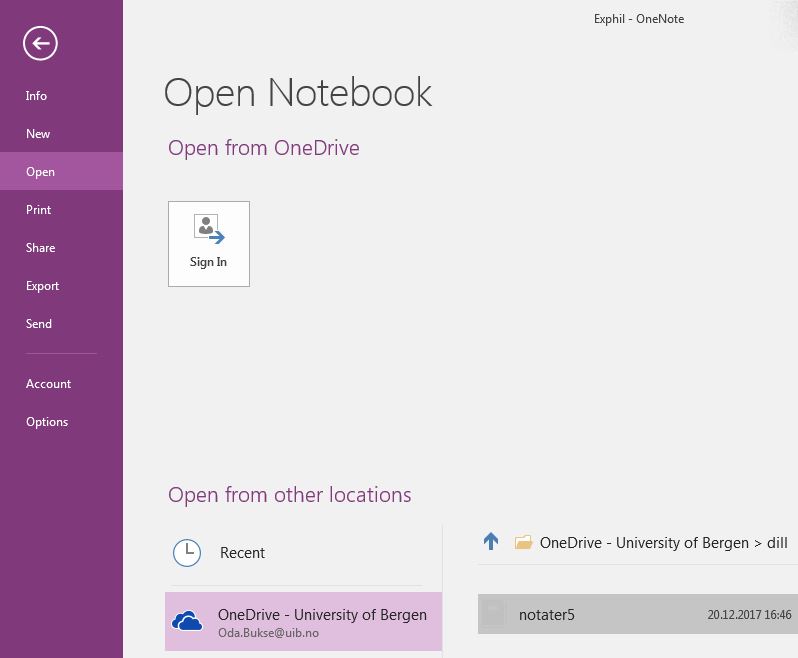This screenshot has height=658, width=798.
Task: Click OneDrive - University of Bergen in breadcrumb
Action: coord(644,543)
